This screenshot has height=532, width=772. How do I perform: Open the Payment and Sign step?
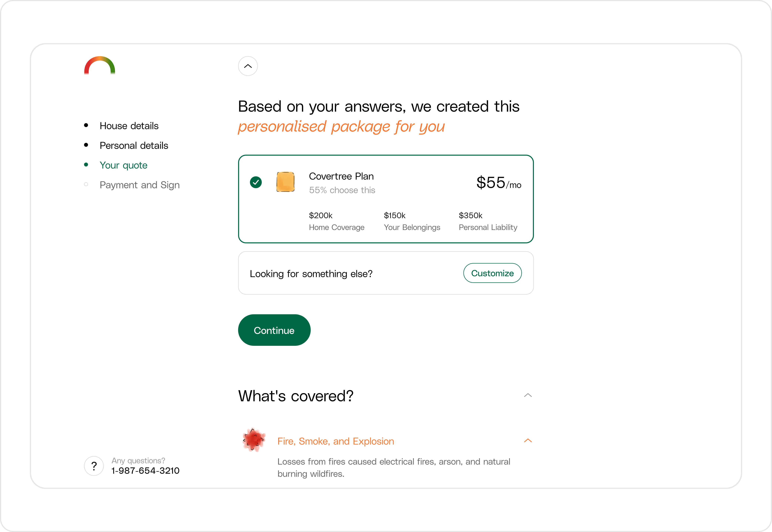(x=139, y=185)
